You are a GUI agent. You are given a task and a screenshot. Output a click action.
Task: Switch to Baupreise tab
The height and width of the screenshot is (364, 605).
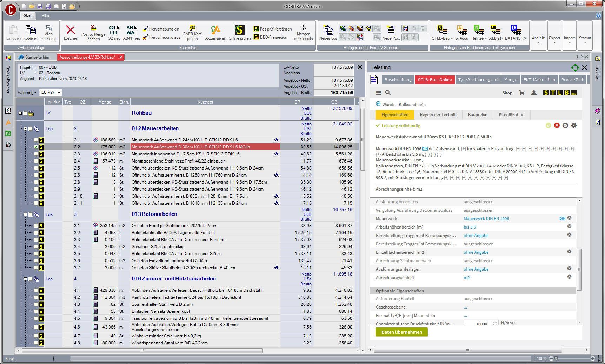point(477,115)
